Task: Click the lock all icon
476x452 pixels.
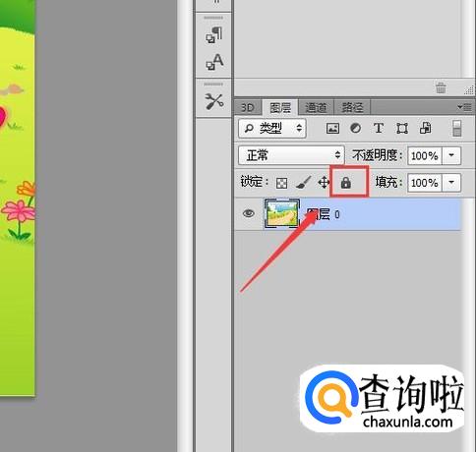Action: [345, 183]
